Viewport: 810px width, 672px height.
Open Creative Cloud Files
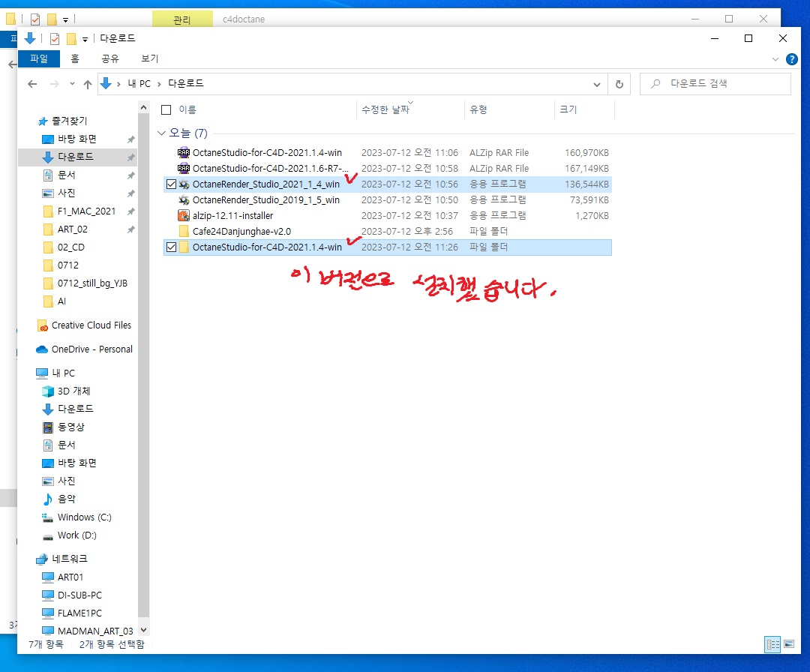click(x=91, y=325)
